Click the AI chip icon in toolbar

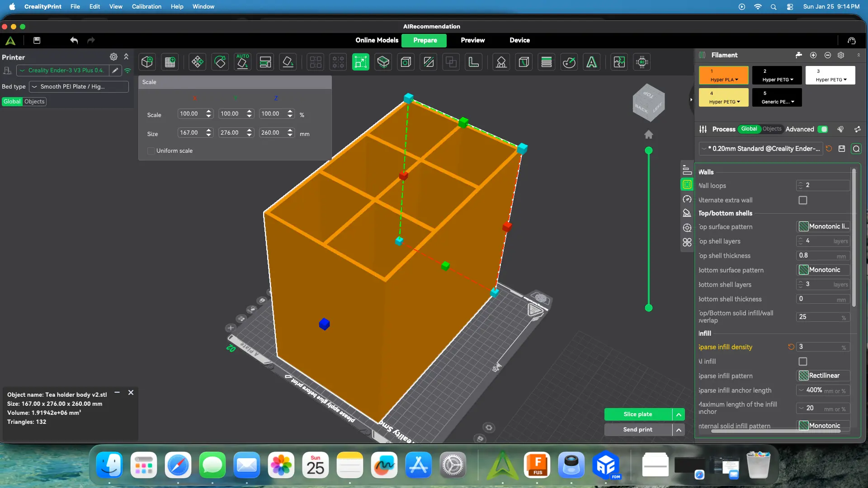click(x=642, y=62)
